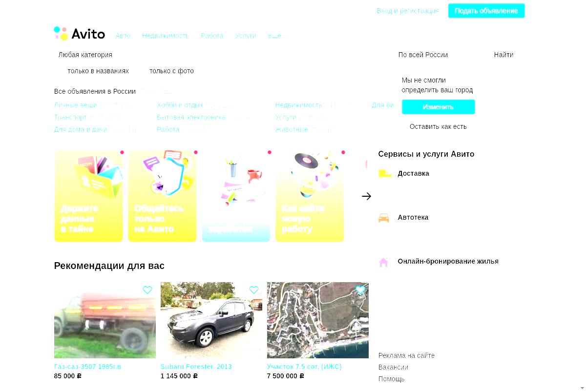Image resolution: width=586 pixels, height=392 pixels.
Task: Open the Subaru Forester car photo
Action: pyautogui.click(x=211, y=320)
